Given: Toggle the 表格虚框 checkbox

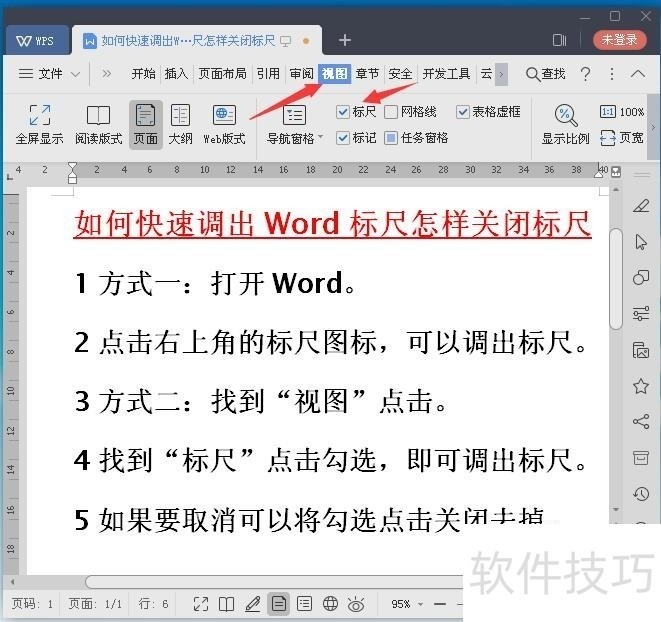Looking at the screenshot, I should coord(462,112).
